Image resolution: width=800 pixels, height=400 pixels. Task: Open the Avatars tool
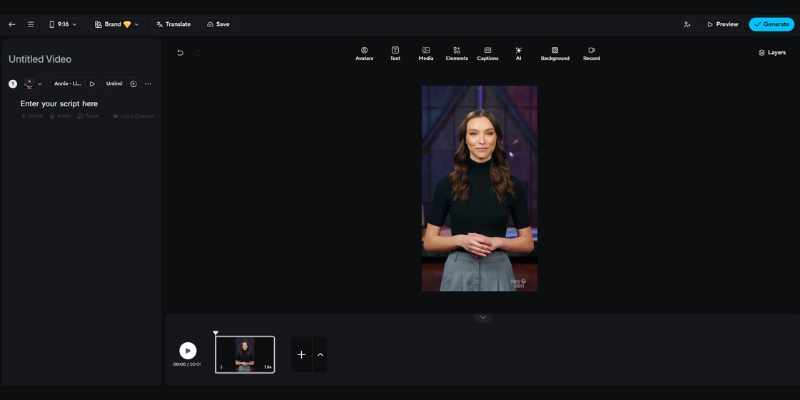[364, 54]
